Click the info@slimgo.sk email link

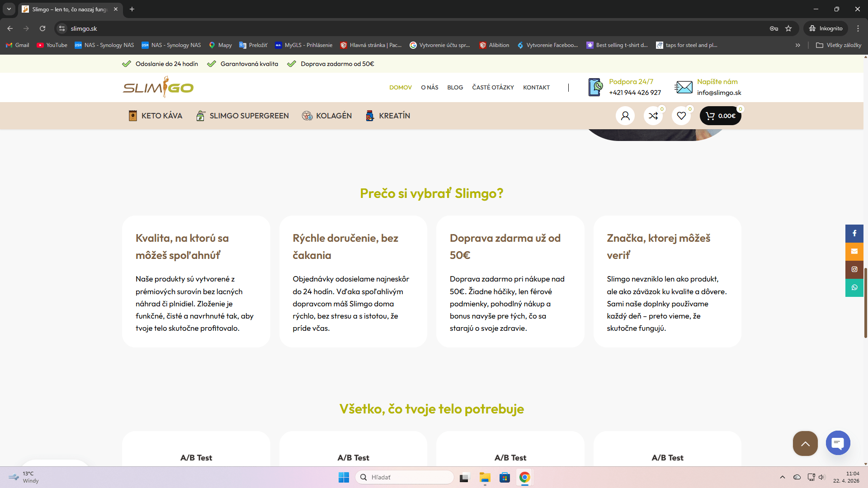click(719, 93)
